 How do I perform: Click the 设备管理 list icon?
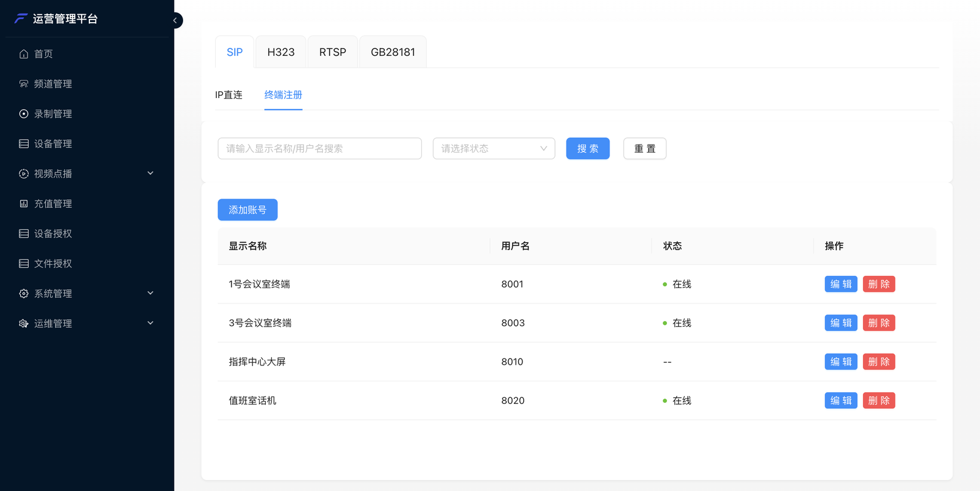pos(24,144)
